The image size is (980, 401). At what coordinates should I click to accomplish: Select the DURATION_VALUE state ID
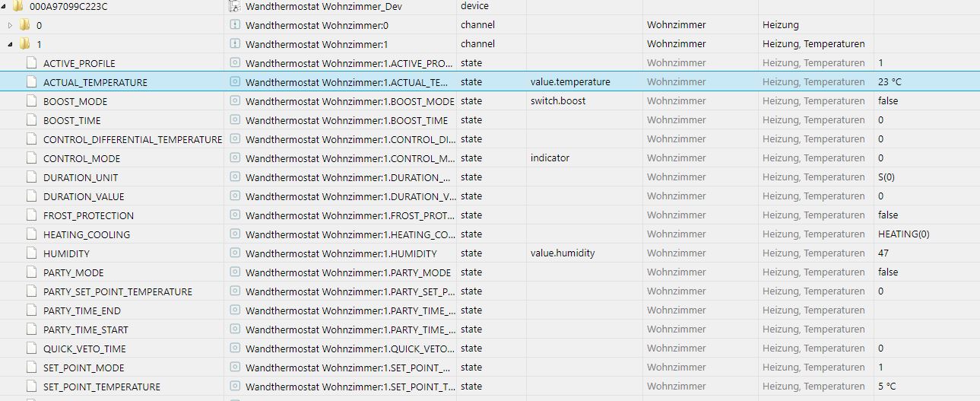tap(84, 196)
